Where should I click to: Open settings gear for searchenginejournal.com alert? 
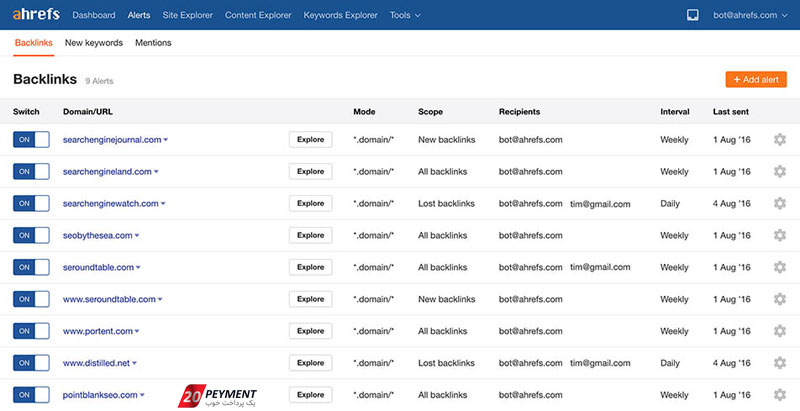point(780,140)
